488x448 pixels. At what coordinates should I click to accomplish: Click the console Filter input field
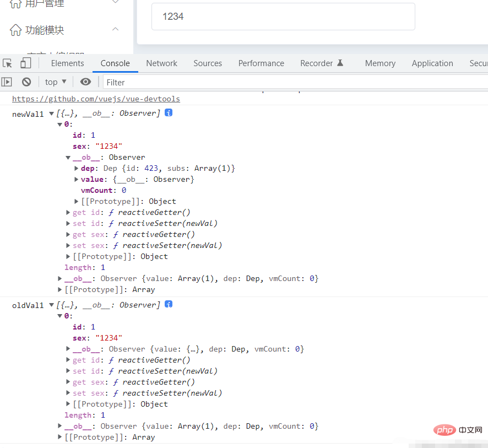[292, 82]
